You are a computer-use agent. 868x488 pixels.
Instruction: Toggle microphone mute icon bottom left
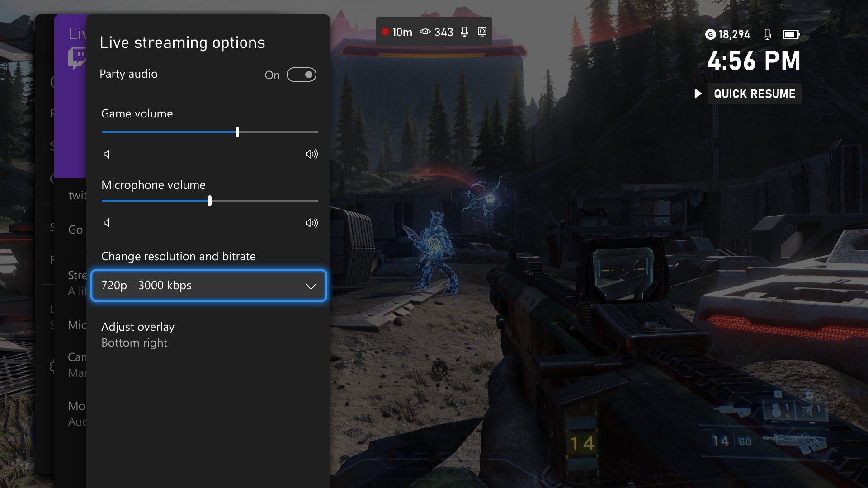pos(107,223)
